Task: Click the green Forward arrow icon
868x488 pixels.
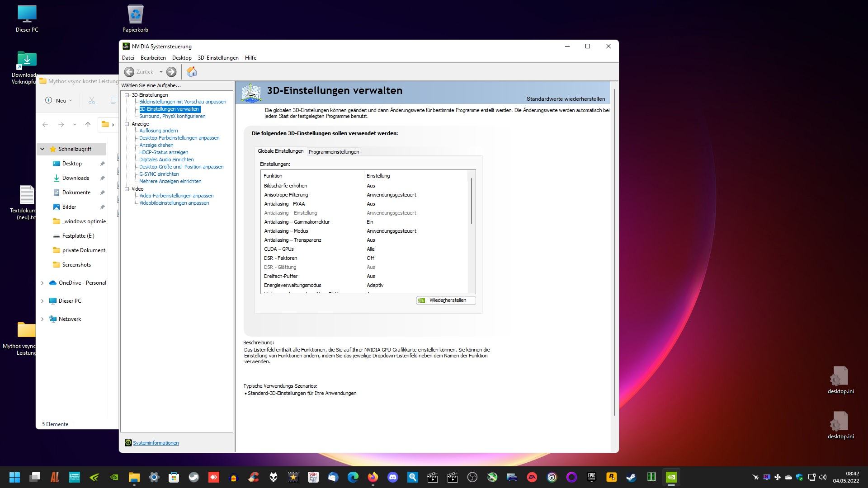Action: tap(171, 72)
